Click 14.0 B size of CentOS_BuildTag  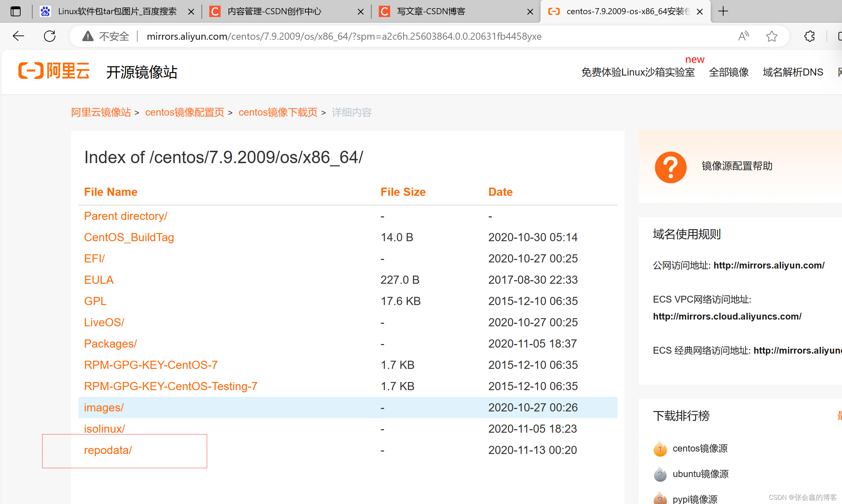point(397,237)
